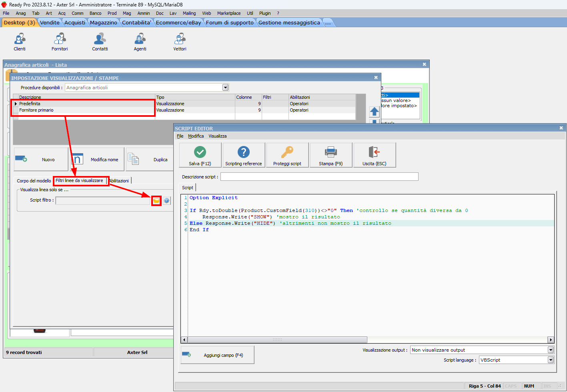Image resolution: width=567 pixels, height=392 pixels.
Task: Click the blue up arrow to move row
Action: pyautogui.click(x=374, y=112)
